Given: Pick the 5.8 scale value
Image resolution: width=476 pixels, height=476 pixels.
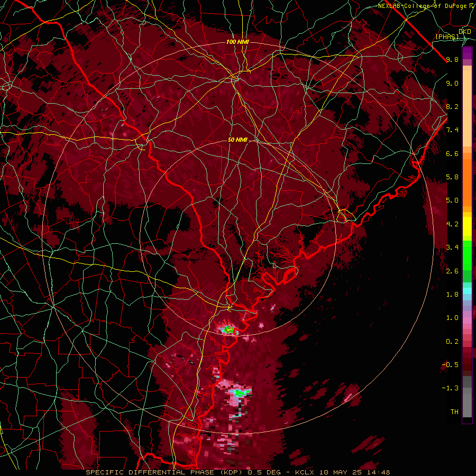Looking at the screenshot, I should pos(452,177).
